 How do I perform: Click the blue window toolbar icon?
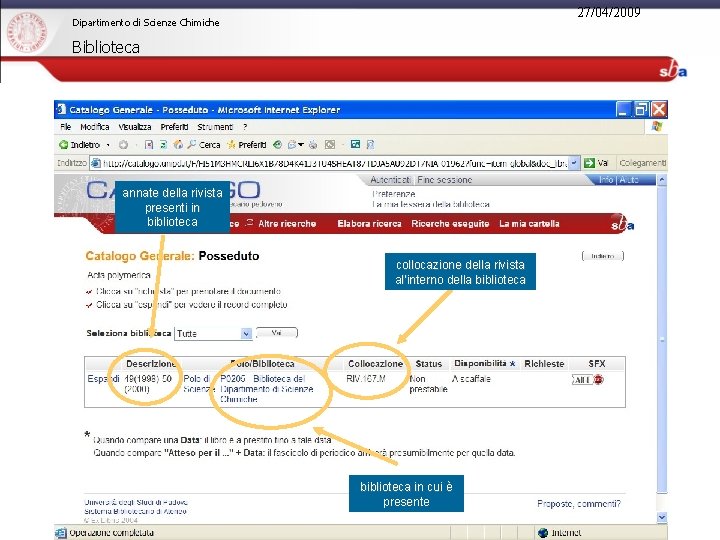(x=355, y=145)
